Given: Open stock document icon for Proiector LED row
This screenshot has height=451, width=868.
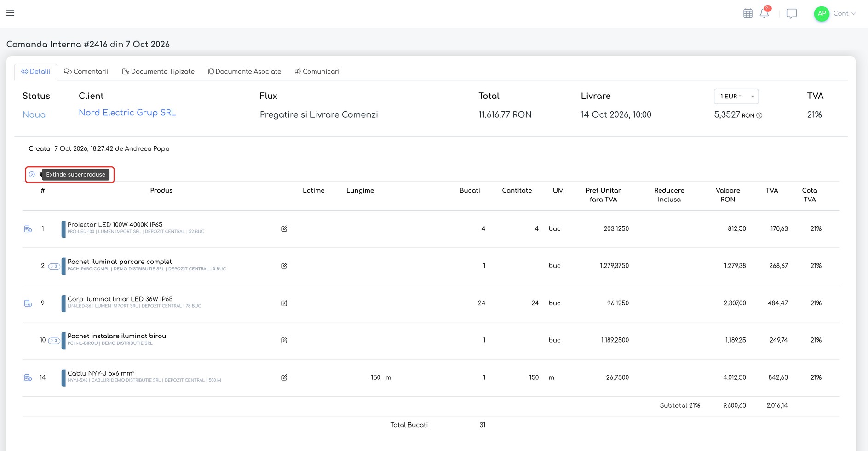Looking at the screenshot, I should point(28,229).
